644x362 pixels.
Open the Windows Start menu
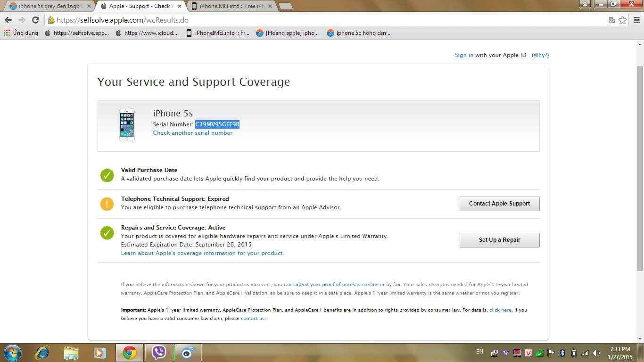(x=12, y=353)
